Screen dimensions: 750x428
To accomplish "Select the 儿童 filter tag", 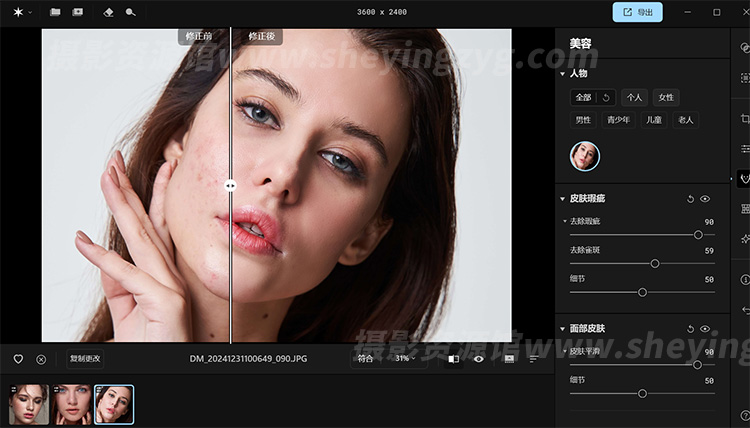I will 653,120.
